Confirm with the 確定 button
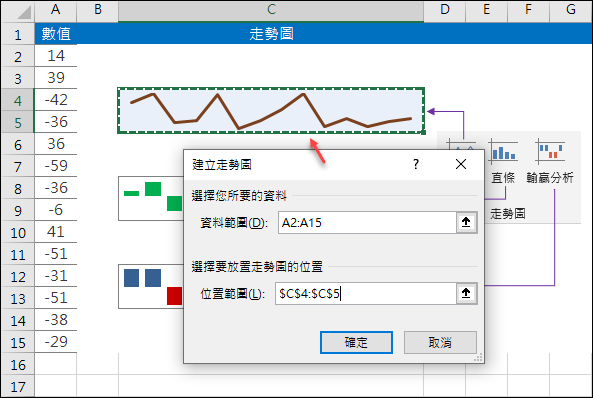Viewport: 593px width, 398px height. [356, 342]
